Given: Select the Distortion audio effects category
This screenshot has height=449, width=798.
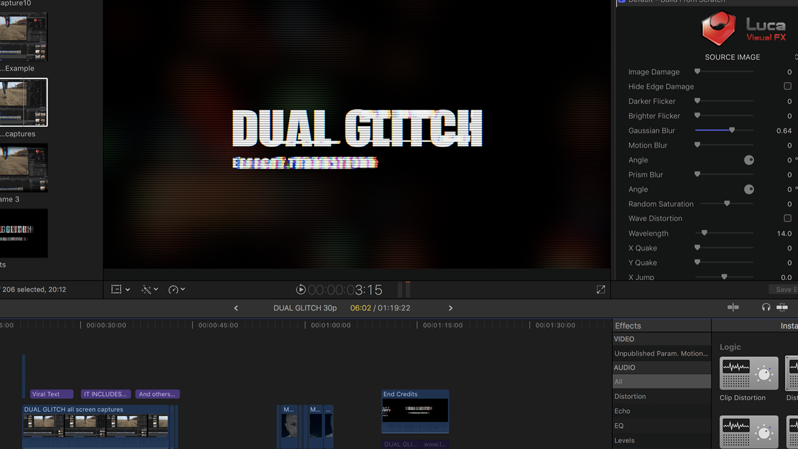Looking at the screenshot, I should pyautogui.click(x=630, y=396).
